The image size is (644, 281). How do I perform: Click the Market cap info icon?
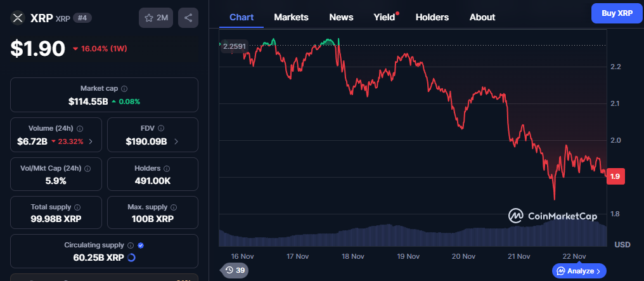124,89
